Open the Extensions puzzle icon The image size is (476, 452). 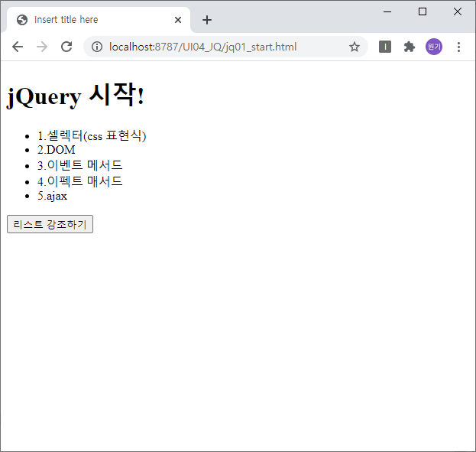click(410, 47)
